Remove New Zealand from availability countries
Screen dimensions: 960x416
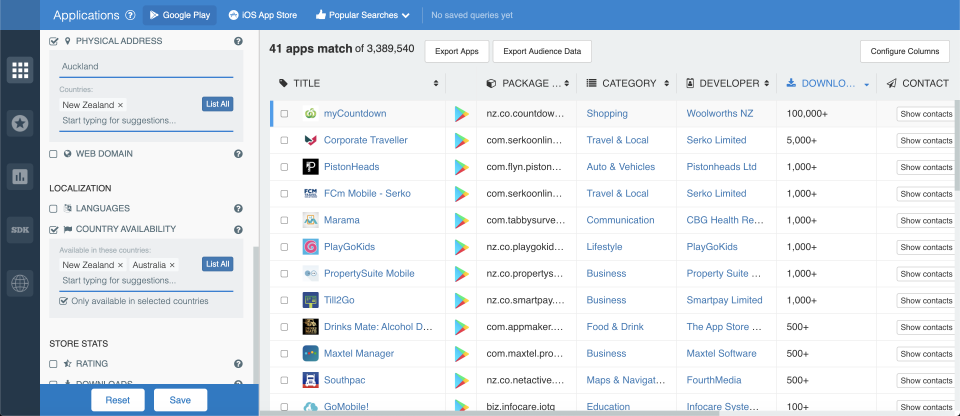pyautogui.click(x=120, y=265)
